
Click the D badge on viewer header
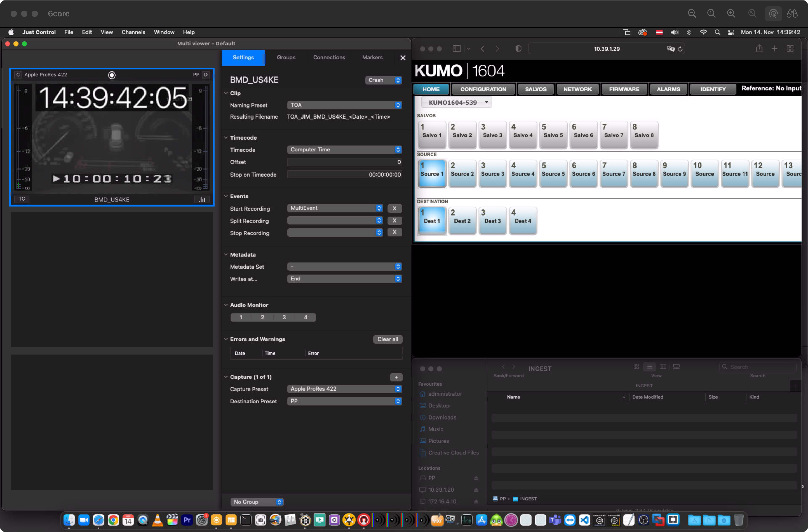pyautogui.click(x=206, y=75)
